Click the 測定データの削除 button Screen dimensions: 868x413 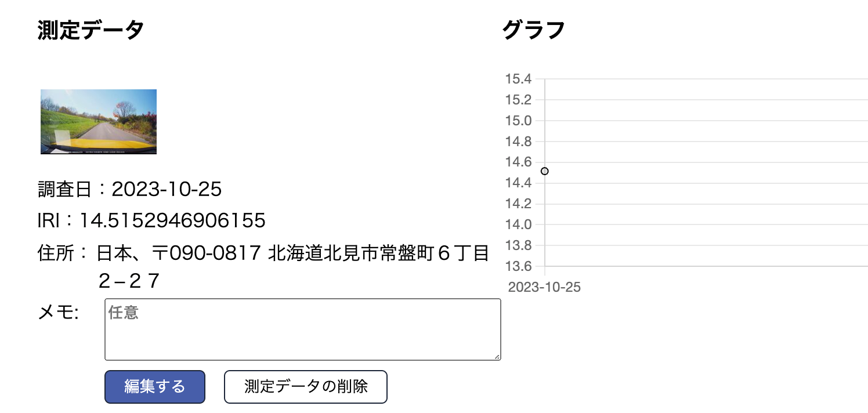click(305, 387)
